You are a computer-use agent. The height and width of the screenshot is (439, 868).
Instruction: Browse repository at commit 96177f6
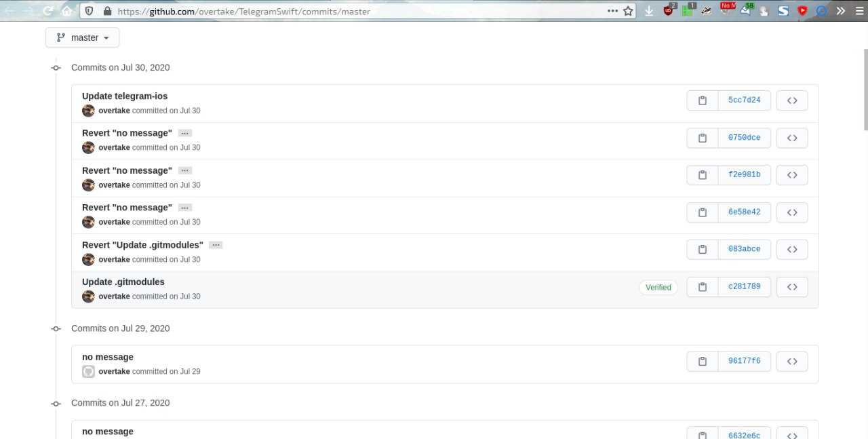(792, 361)
